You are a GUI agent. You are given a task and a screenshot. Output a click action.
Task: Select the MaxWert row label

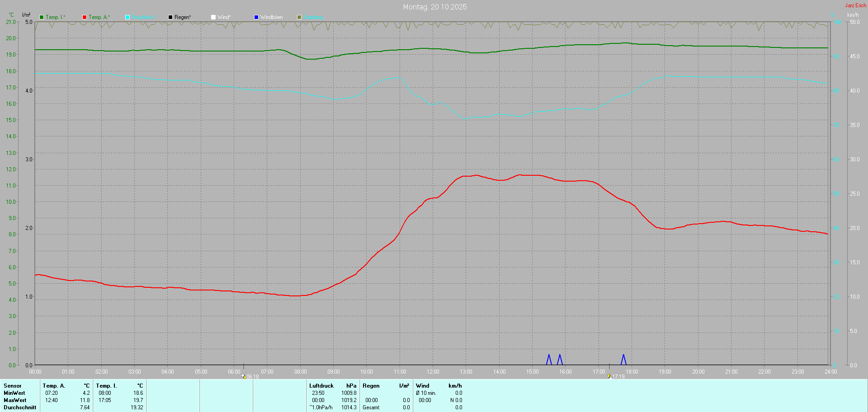click(15, 400)
